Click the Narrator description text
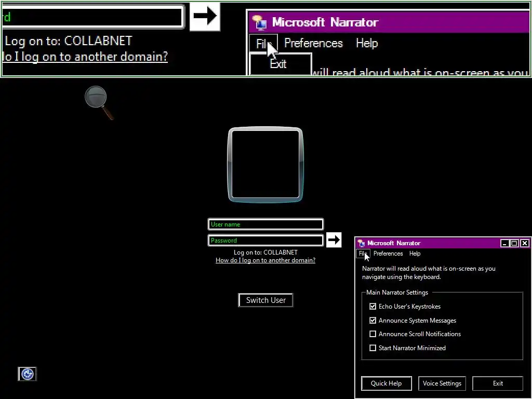The height and width of the screenshot is (399, 532). click(x=429, y=272)
